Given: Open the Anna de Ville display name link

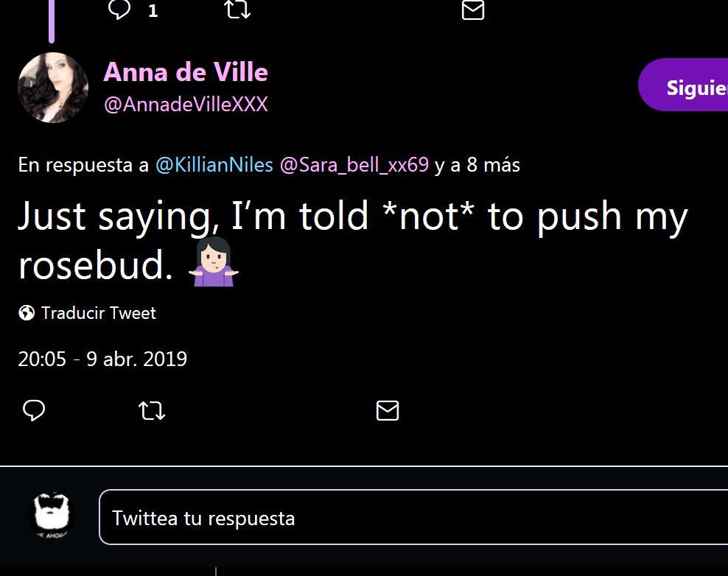Looking at the screenshot, I should tap(186, 72).
